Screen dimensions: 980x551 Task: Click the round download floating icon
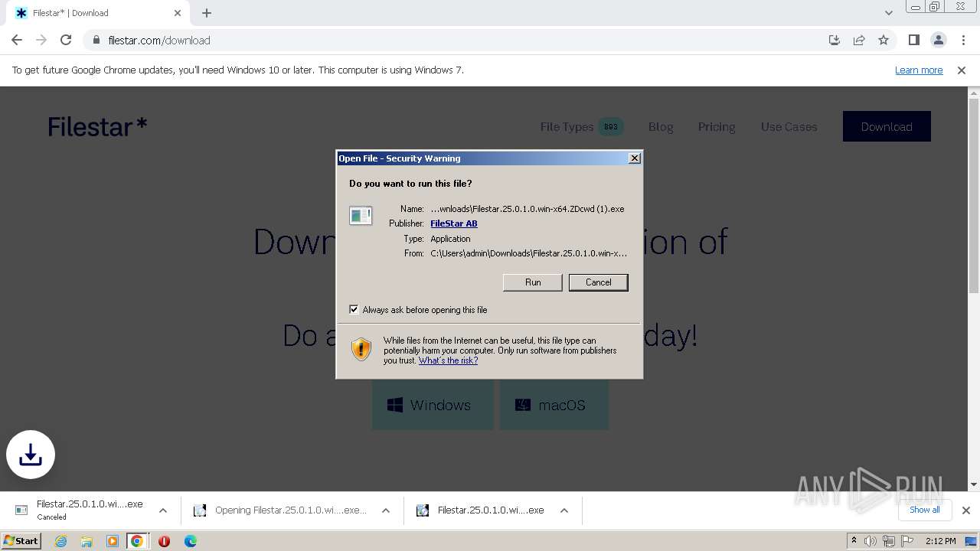(x=31, y=455)
